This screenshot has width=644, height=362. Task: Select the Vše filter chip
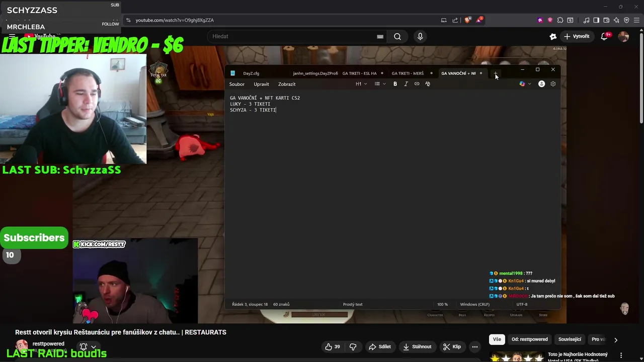pos(497,339)
